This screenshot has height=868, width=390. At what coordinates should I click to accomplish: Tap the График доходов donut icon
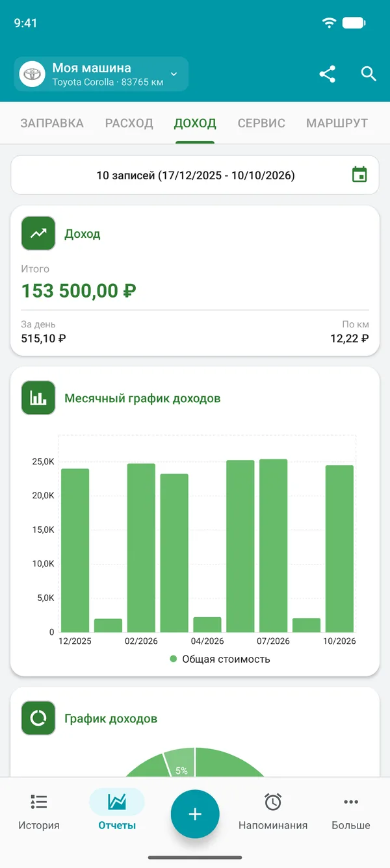[38, 718]
